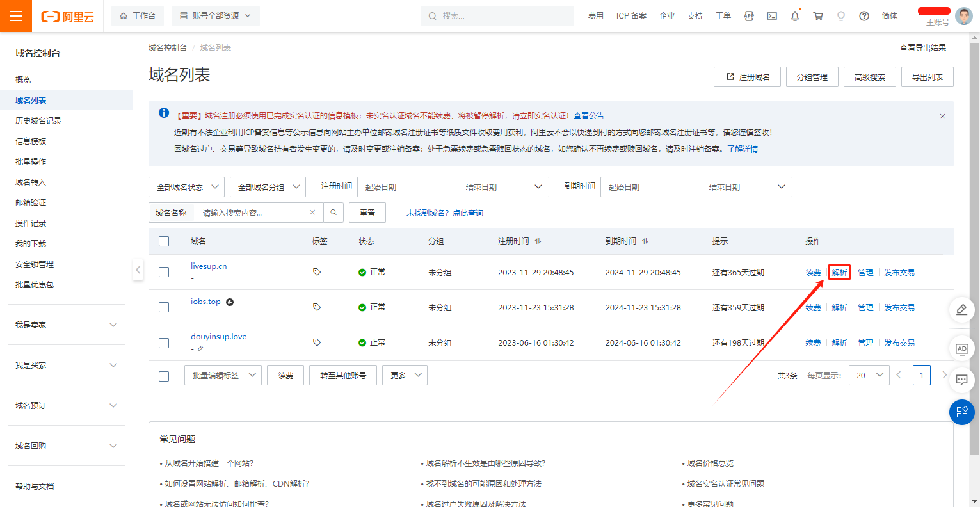The image size is (980, 507).
Task: Click the 重置 button
Action: point(367,213)
